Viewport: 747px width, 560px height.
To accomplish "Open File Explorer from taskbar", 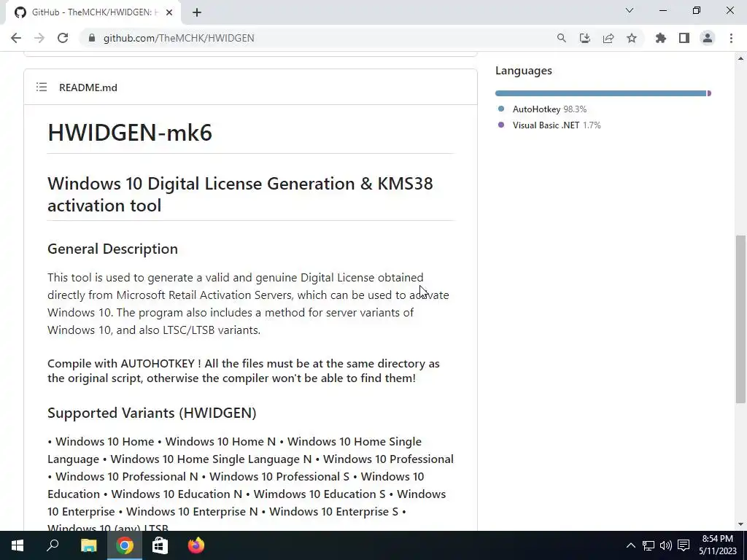I will [88, 545].
